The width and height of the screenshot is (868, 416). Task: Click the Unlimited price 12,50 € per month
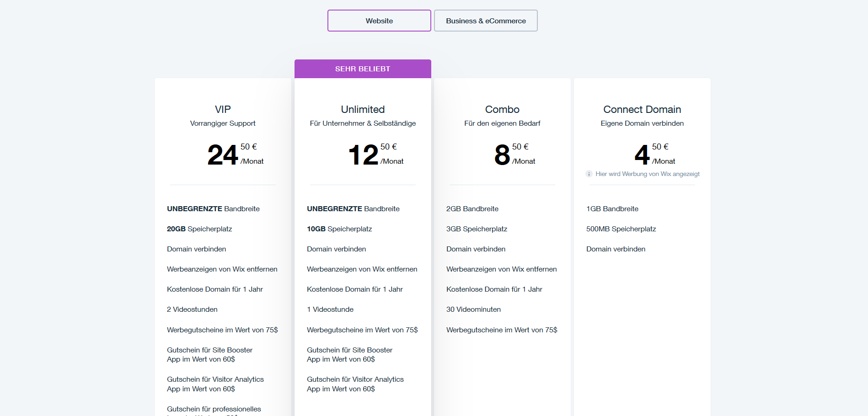pyautogui.click(x=375, y=155)
